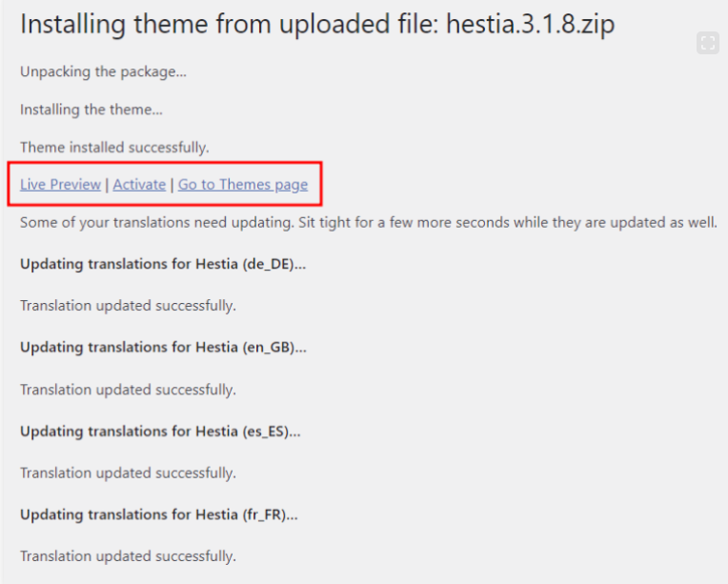The width and height of the screenshot is (728, 584).
Task: Click 'Installing the theme…' text
Action: (x=91, y=110)
